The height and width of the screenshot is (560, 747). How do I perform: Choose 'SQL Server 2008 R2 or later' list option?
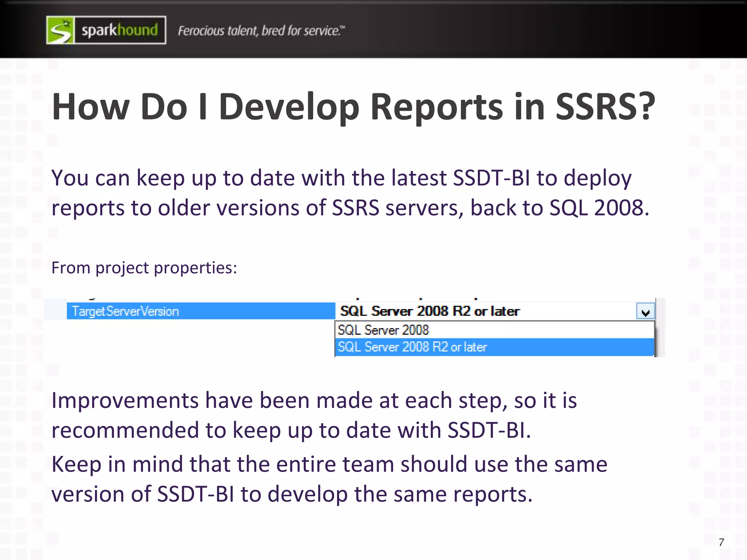click(494, 347)
